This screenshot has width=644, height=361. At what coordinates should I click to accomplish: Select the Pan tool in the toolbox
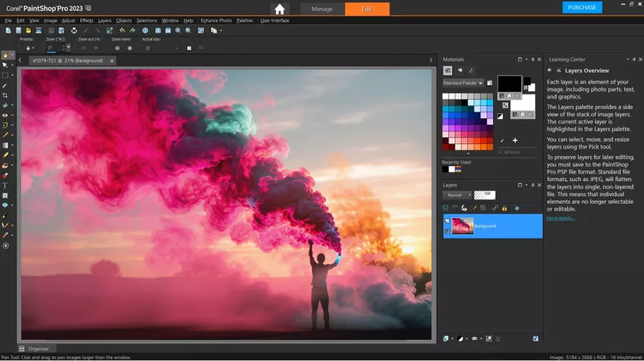click(5, 55)
